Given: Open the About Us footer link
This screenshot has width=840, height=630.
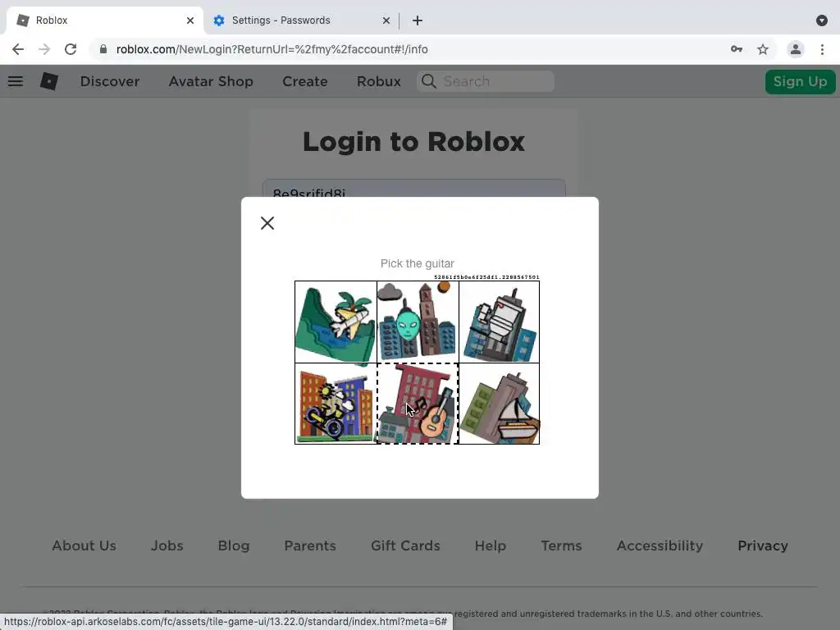Looking at the screenshot, I should tap(84, 546).
